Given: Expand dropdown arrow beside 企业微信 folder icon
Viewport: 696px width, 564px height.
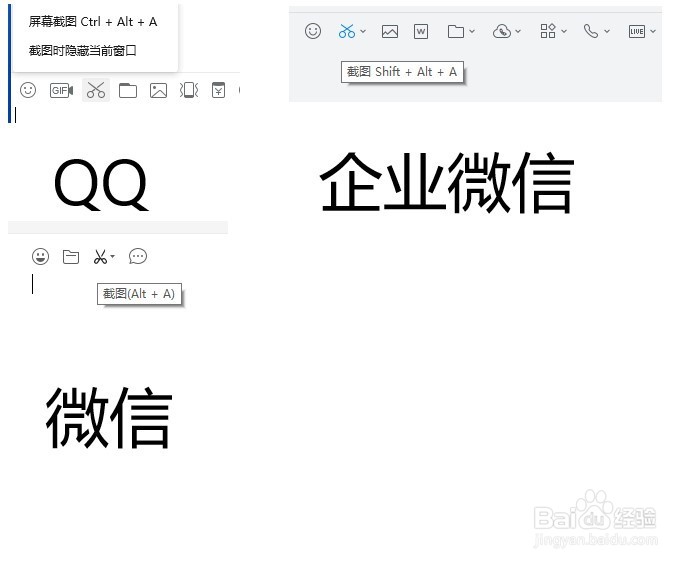Looking at the screenshot, I should 472,31.
